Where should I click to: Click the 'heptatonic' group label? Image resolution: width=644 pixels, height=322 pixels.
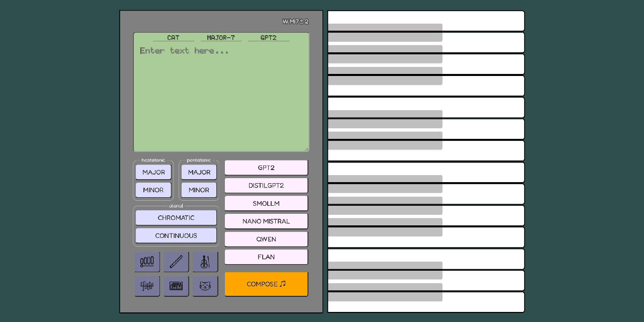(x=153, y=160)
